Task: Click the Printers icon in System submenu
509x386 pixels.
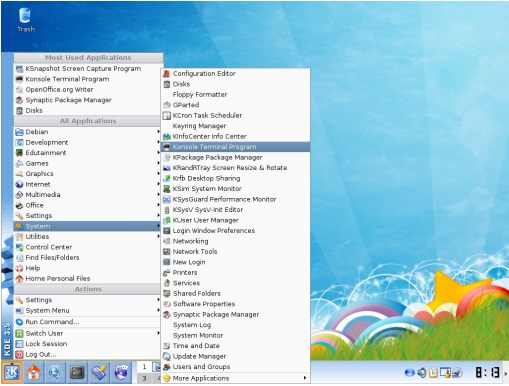Action: coord(167,273)
